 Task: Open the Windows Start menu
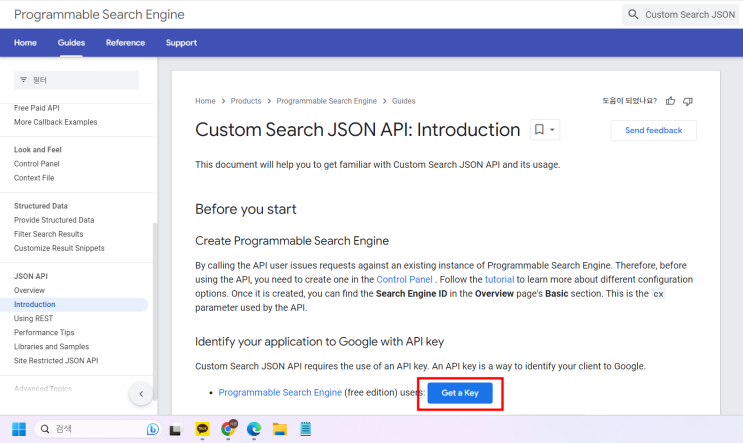(x=19, y=429)
